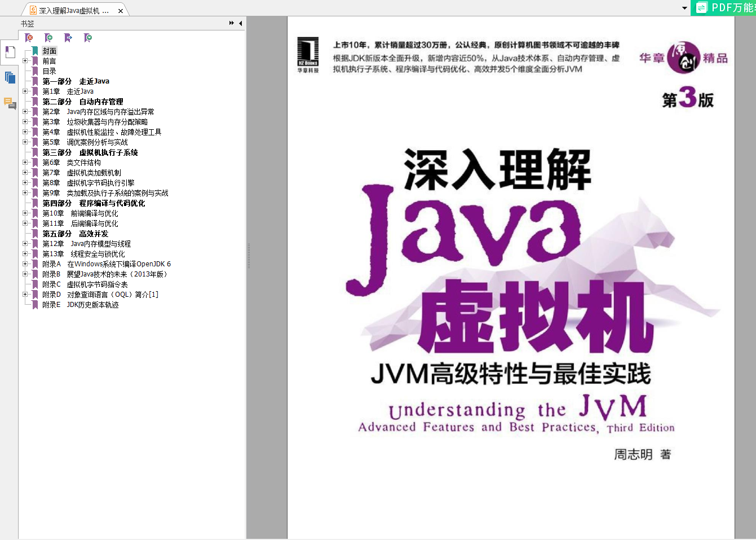Select bookmark 附录D 对象查询语言（OQL）简介

[100, 295]
